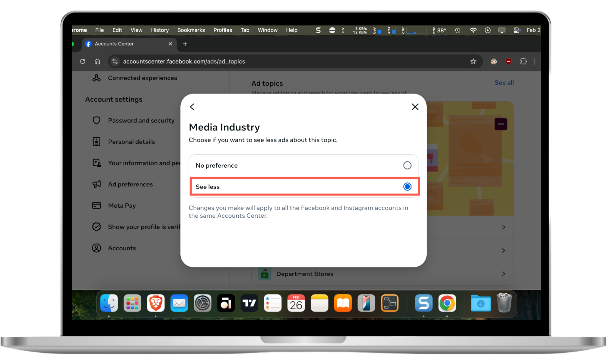Open site information icon in address bar
Screen dimensions: 607x364
pyautogui.click(x=115, y=61)
